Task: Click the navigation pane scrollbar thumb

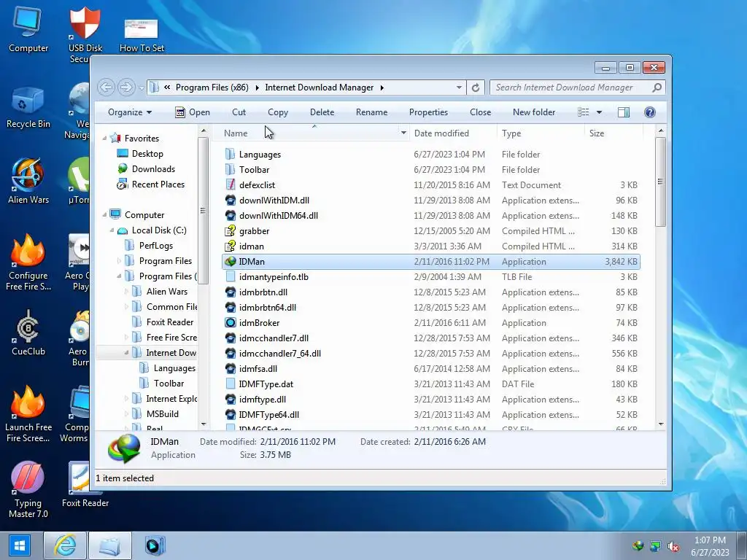Action: click(203, 211)
